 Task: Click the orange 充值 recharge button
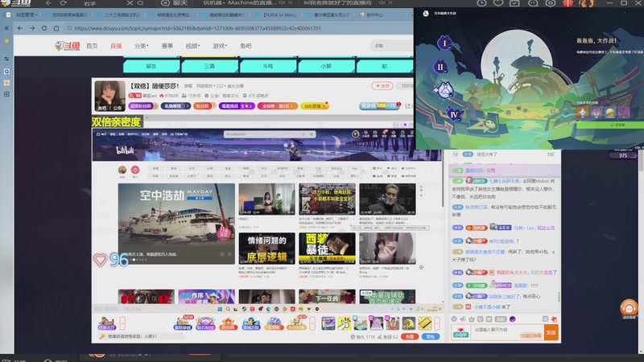point(410,336)
